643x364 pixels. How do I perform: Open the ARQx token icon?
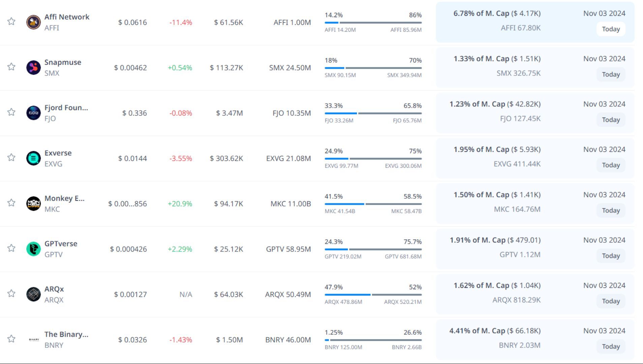tap(33, 294)
